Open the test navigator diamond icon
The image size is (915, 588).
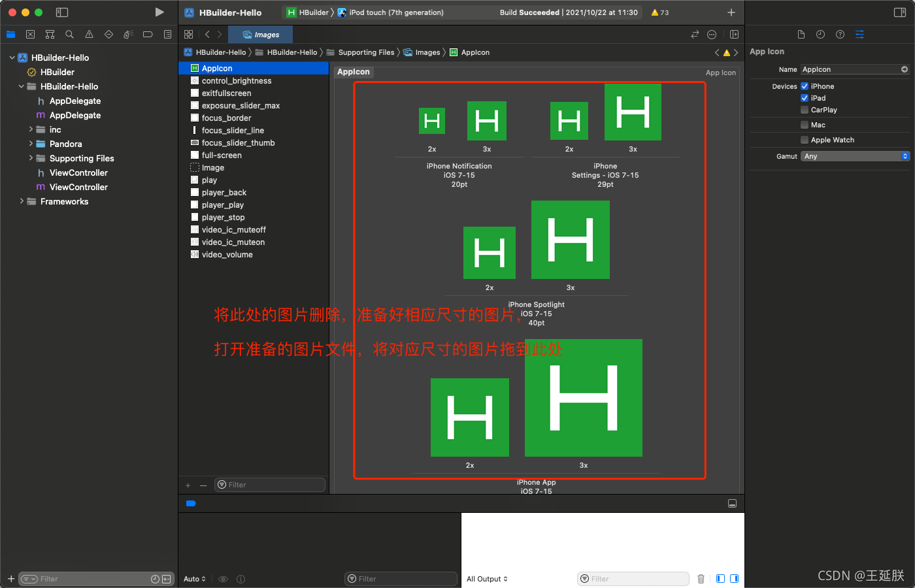click(108, 35)
